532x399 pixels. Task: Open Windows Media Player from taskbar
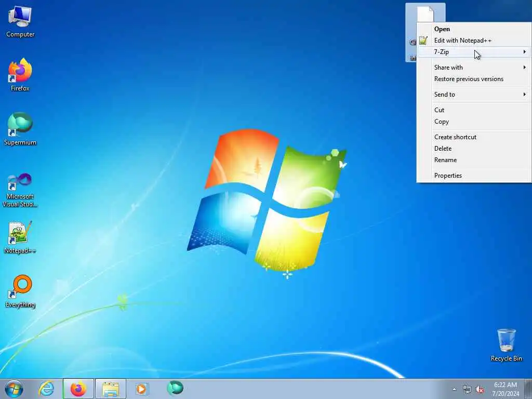[141, 389]
